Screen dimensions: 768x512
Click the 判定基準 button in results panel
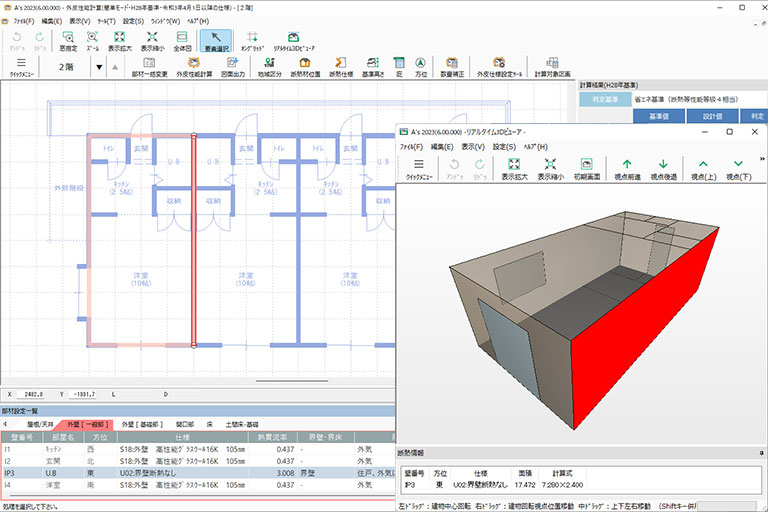tap(605, 99)
